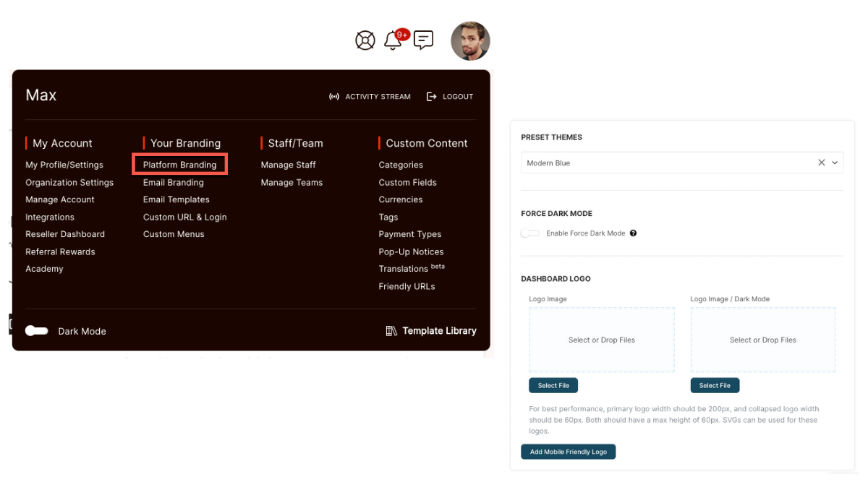Screen dimensions: 868x495
Task: Open notifications bell with 9+ badge
Action: 393,40
